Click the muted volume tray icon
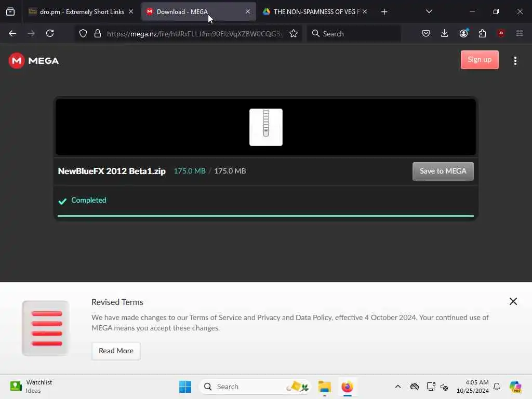Image resolution: width=532 pixels, height=399 pixels. coord(444,387)
